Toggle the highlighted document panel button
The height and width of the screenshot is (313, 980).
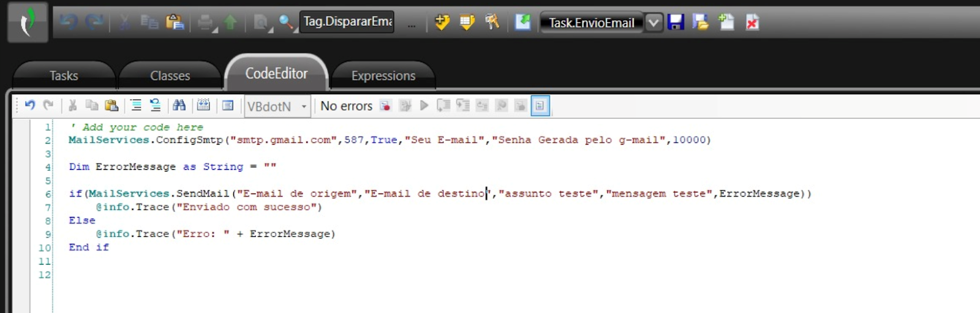[540, 105]
